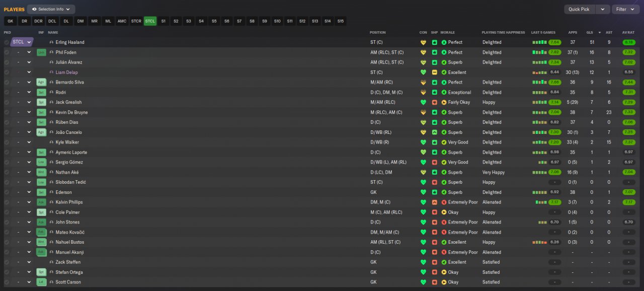
Task: Click the match sharpness icon for Phil Foden
Action: (434, 52)
